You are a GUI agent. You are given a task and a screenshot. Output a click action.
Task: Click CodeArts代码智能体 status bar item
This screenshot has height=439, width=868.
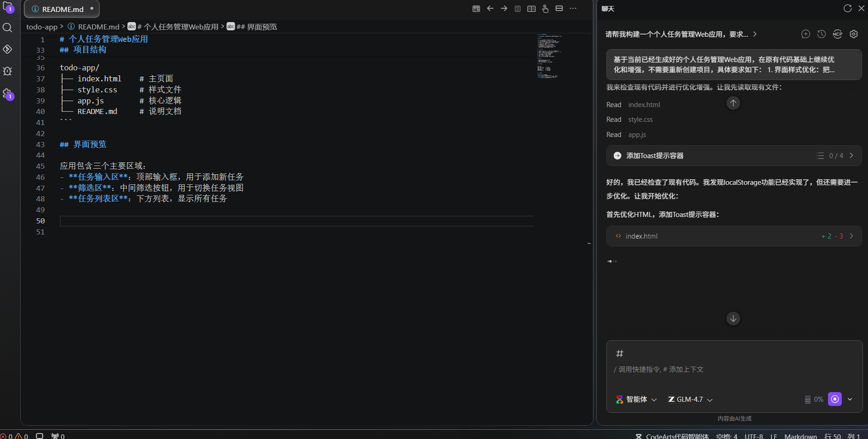673,436
